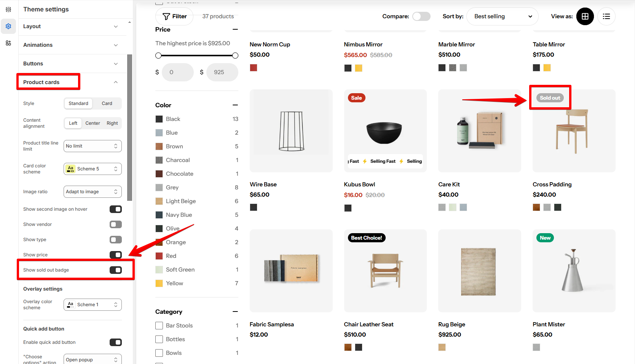
Task: Expand the Layout settings section
Action: 72,26
